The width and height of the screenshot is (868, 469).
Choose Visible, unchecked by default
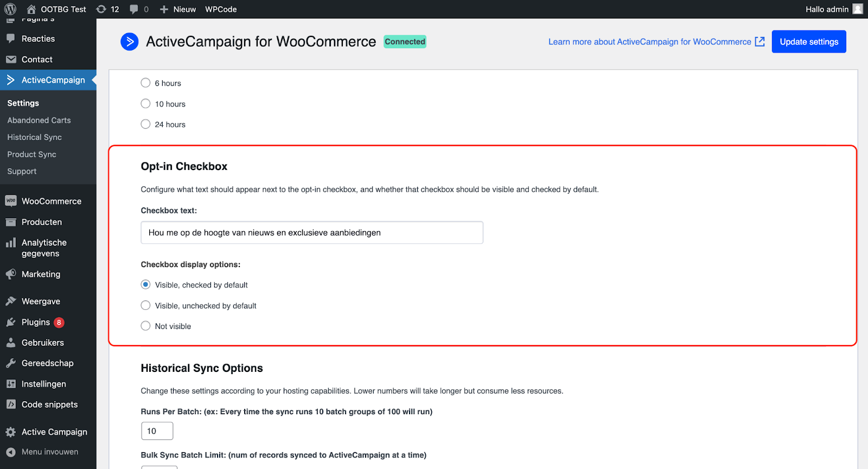[x=145, y=305]
